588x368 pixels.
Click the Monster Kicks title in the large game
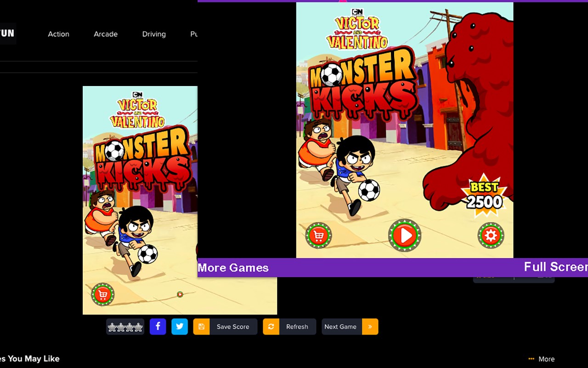362,85
